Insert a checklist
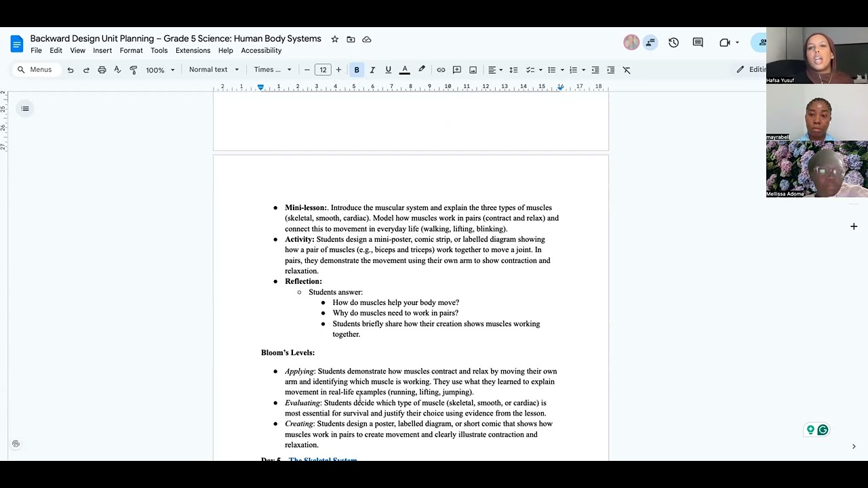The image size is (868, 488). 530,70
